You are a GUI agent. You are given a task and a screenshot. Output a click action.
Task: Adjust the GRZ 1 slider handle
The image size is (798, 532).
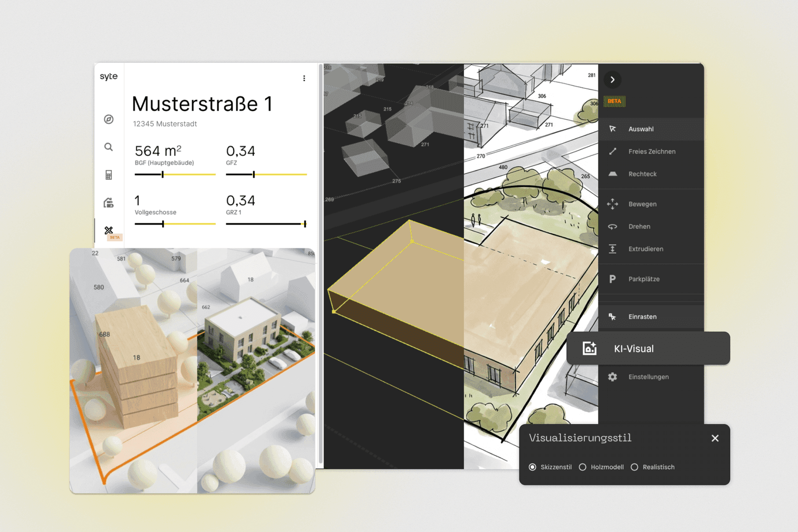tap(305, 224)
